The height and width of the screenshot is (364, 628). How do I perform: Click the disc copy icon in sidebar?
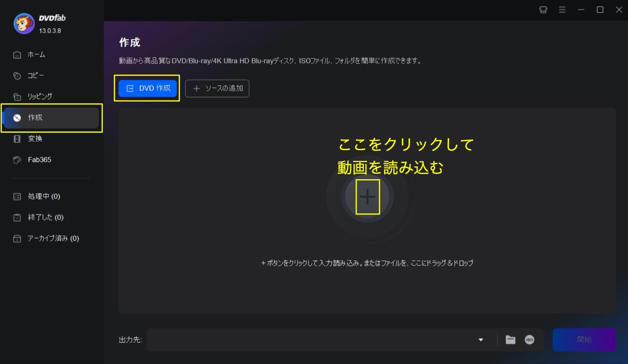[x=17, y=76]
